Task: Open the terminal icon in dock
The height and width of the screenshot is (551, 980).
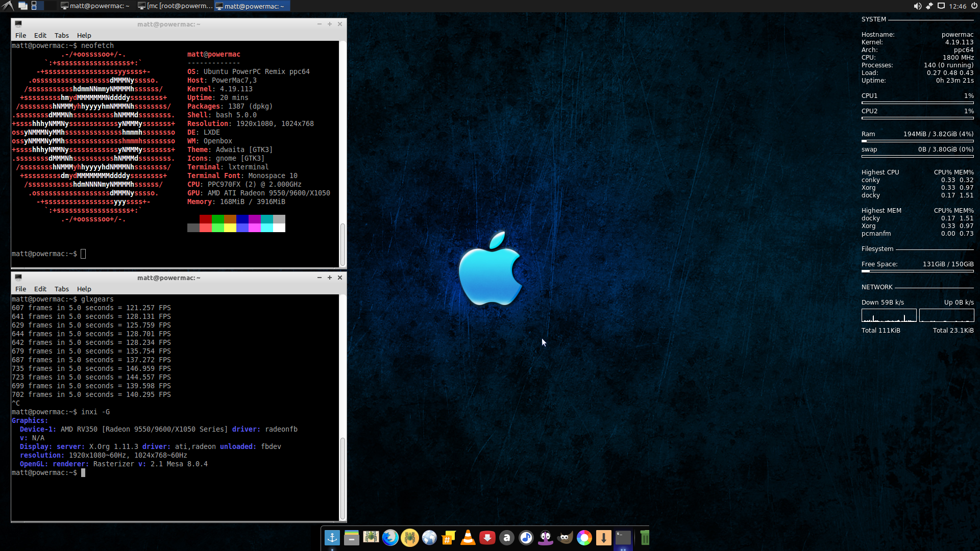Action: pyautogui.click(x=623, y=538)
